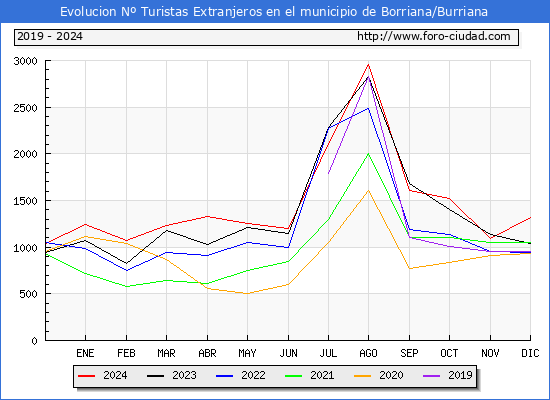
Task: Click the 0 value on the Y axis
Action: point(34,341)
